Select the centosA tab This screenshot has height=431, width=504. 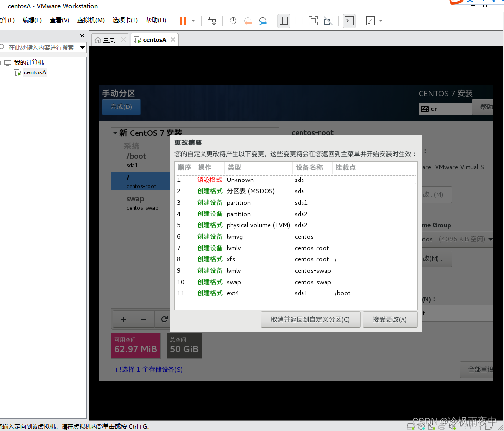154,40
